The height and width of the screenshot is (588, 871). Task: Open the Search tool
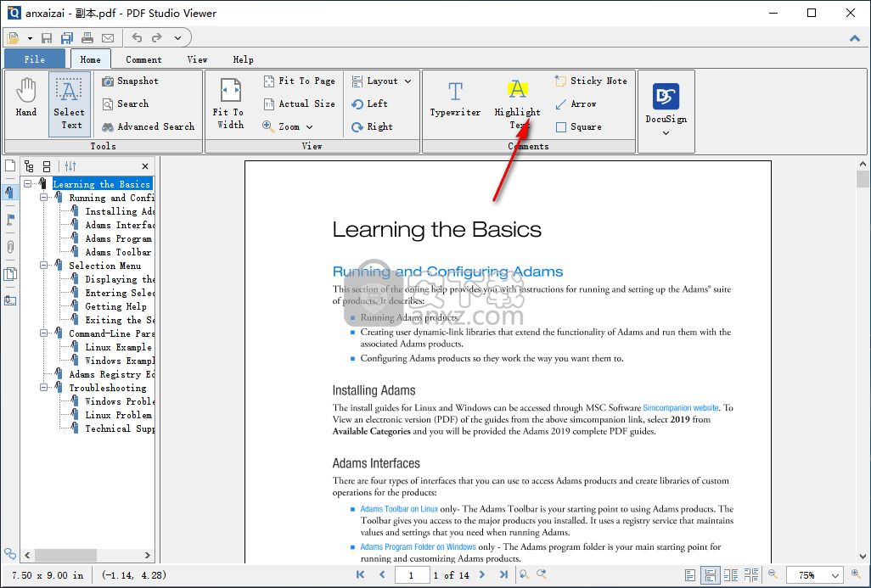pyautogui.click(x=125, y=104)
